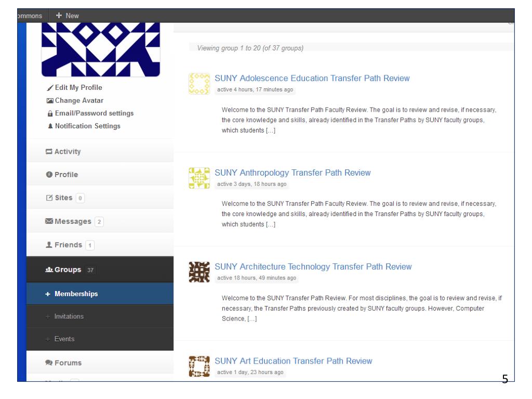Image resolution: width=532 pixels, height=399 pixels.
Task: Click the edit icon beside Sites
Action: point(49,198)
